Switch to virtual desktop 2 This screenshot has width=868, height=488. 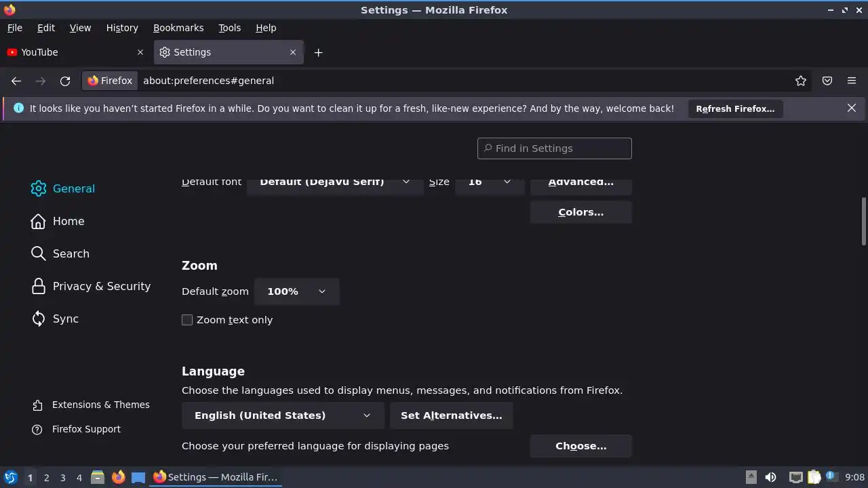(x=46, y=477)
